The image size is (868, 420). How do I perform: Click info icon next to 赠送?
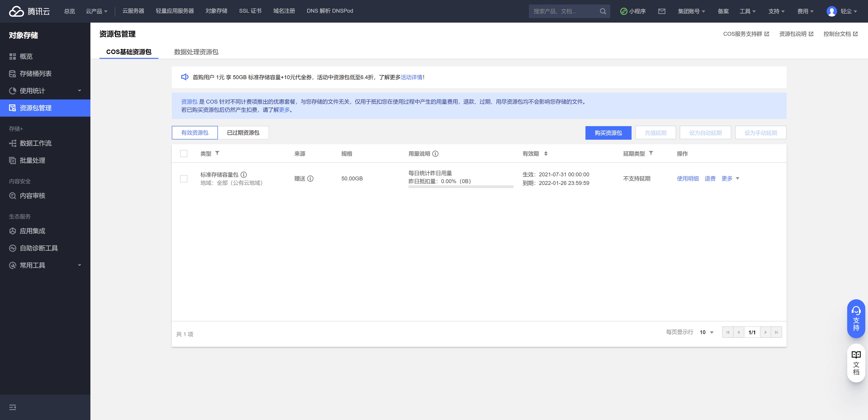pos(310,179)
